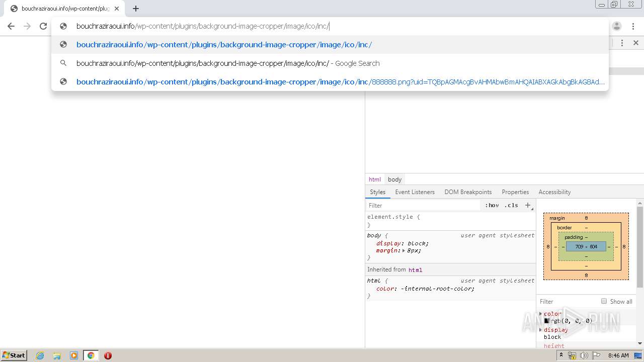Click the border label in box model

tap(565, 228)
